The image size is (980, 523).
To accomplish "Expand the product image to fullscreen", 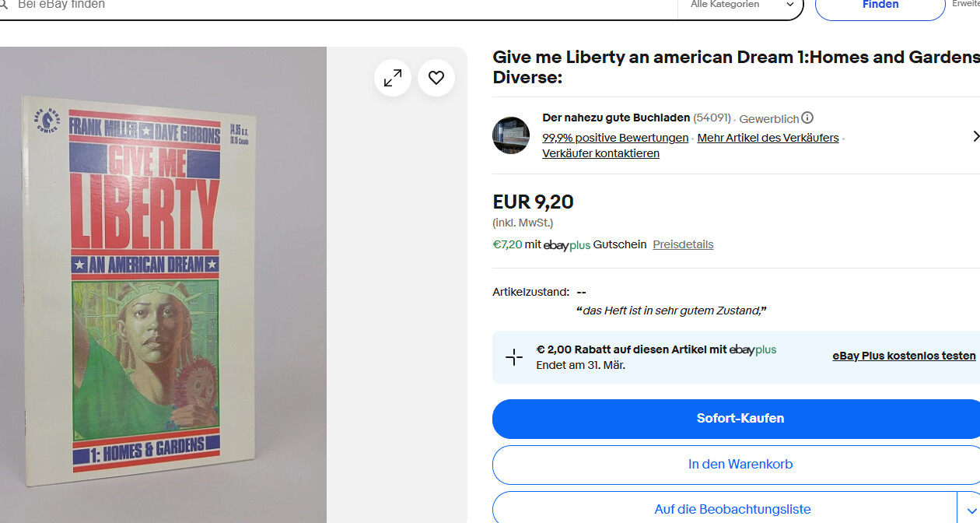I will click(x=393, y=78).
